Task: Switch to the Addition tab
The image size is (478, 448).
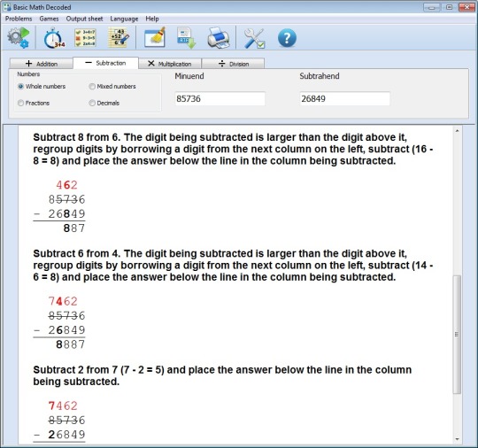Action: (x=41, y=64)
